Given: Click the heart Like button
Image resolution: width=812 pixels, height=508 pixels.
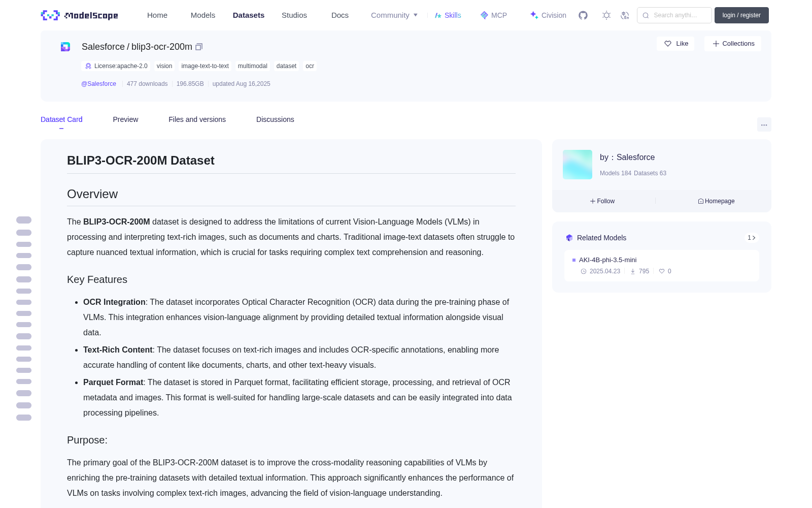Looking at the screenshot, I should [675, 44].
